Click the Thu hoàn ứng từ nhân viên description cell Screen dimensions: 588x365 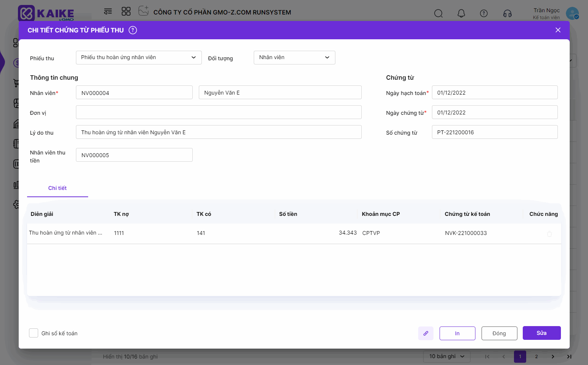(x=66, y=233)
